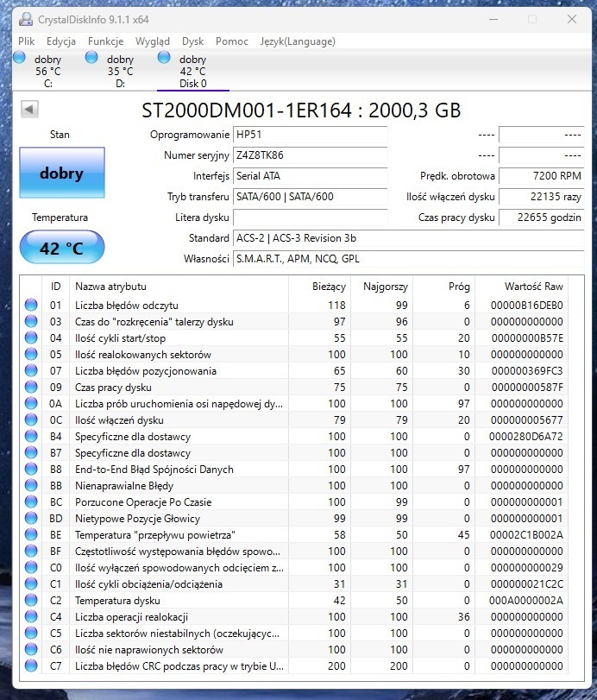Click status orb of attribute BF row

pos(31,551)
